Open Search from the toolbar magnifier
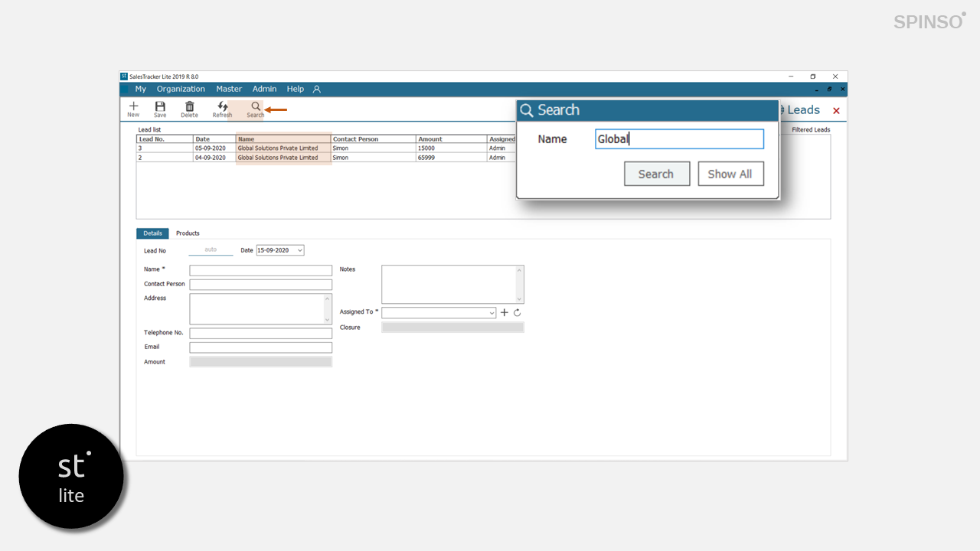Image resolution: width=980 pixels, height=551 pixels. click(256, 109)
